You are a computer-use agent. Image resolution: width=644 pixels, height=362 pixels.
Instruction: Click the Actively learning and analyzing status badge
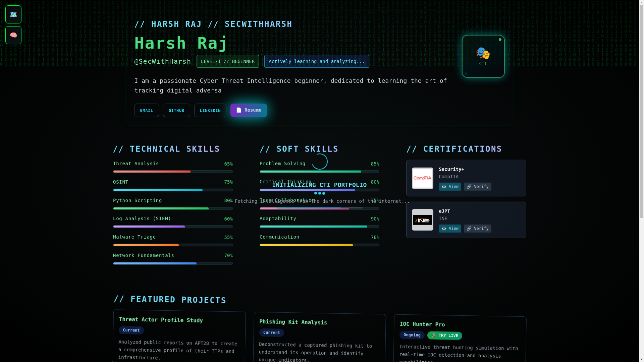click(x=317, y=61)
